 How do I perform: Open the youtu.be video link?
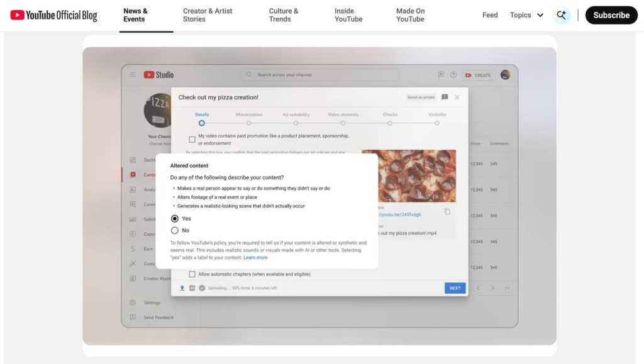click(x=399, y=214)
